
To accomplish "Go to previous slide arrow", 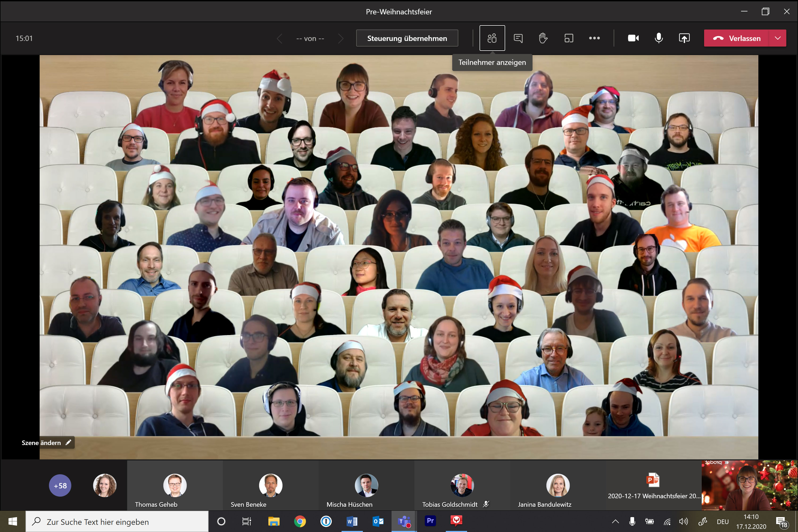I will (279, 38).
